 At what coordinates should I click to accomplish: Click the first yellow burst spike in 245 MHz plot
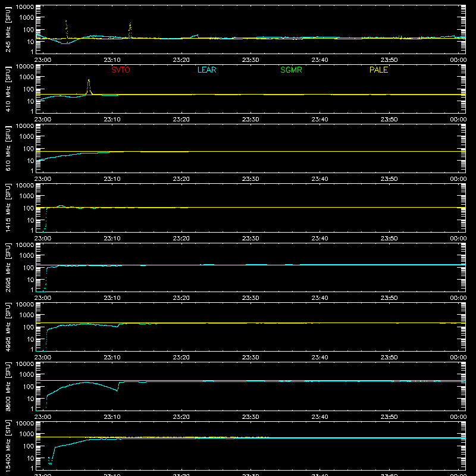[67, 29]
